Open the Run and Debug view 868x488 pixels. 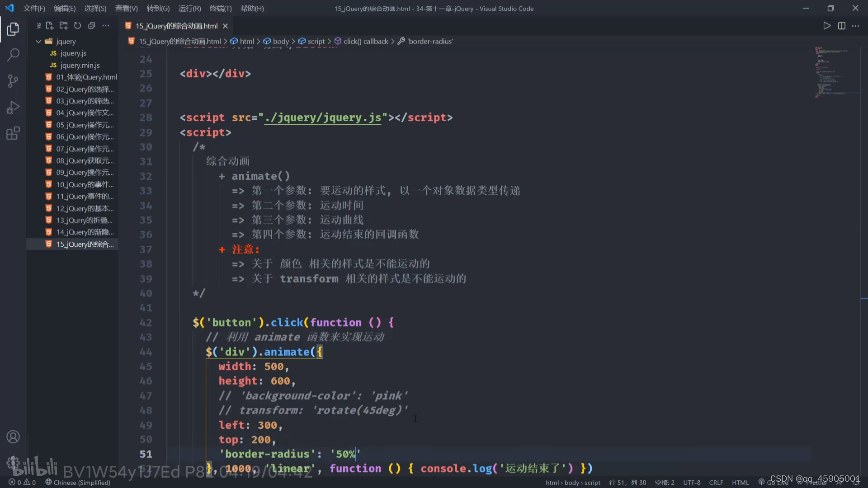tap(13, 108)
